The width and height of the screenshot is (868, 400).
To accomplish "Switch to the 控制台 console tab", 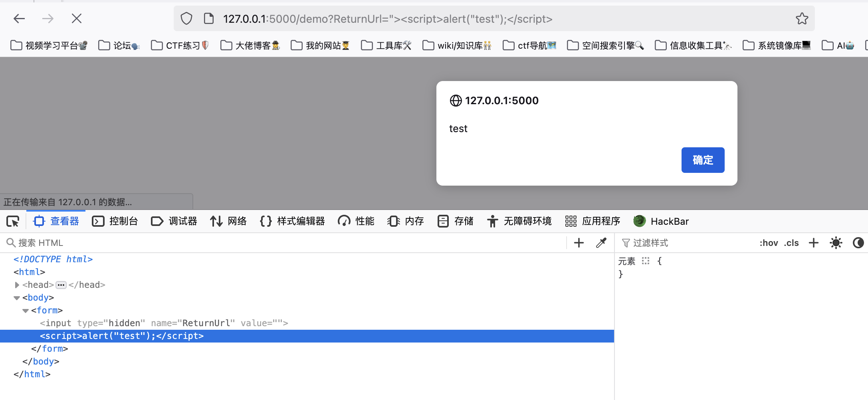I will point(115,221).
